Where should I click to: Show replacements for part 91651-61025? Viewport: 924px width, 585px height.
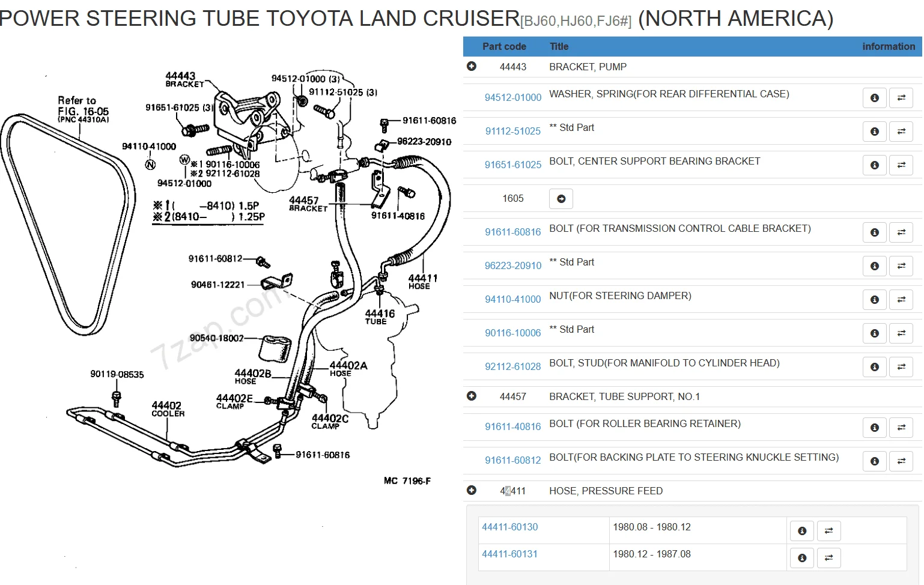pos(901,165)
